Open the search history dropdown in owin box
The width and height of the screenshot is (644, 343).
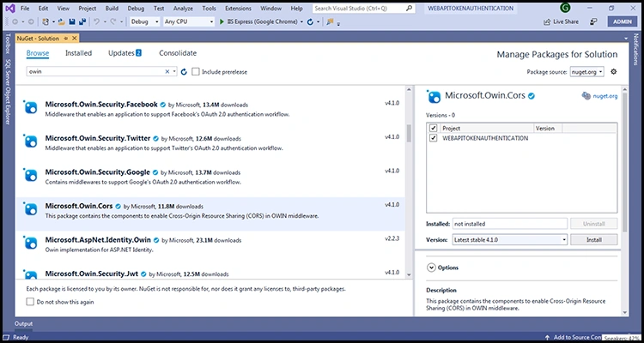coord(174,71)
